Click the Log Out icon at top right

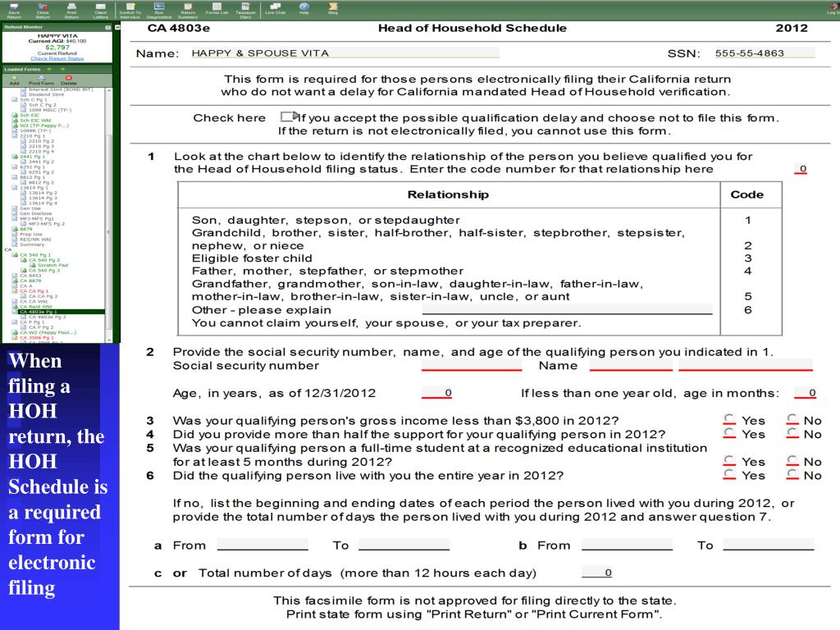pyautogui.click(x=833, y=8)
